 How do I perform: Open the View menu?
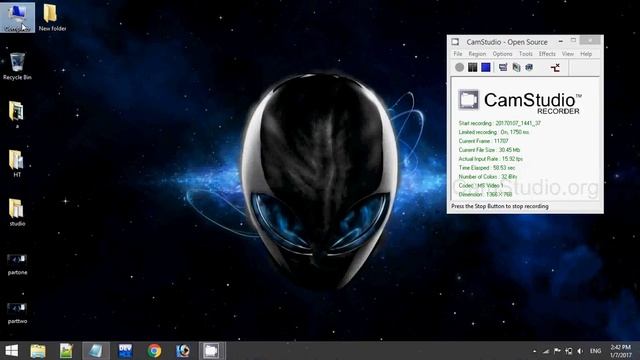tap(568, 54)
